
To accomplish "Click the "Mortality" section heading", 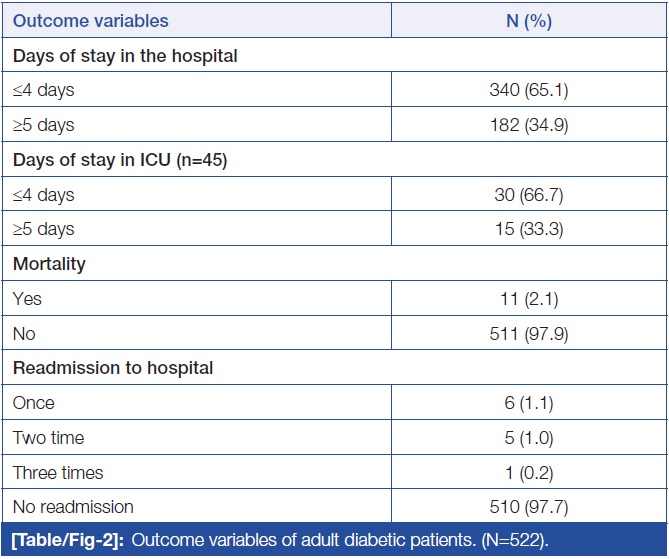I will coord(49,265).
